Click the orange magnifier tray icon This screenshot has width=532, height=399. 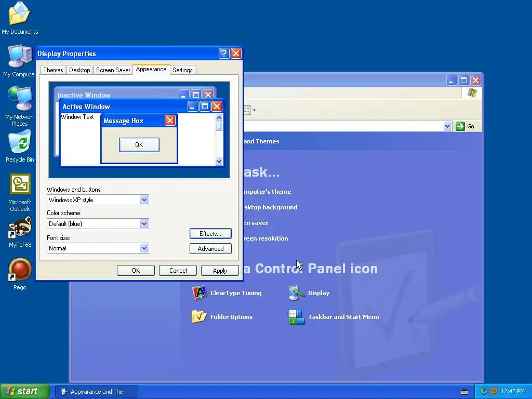coord(494,391)
